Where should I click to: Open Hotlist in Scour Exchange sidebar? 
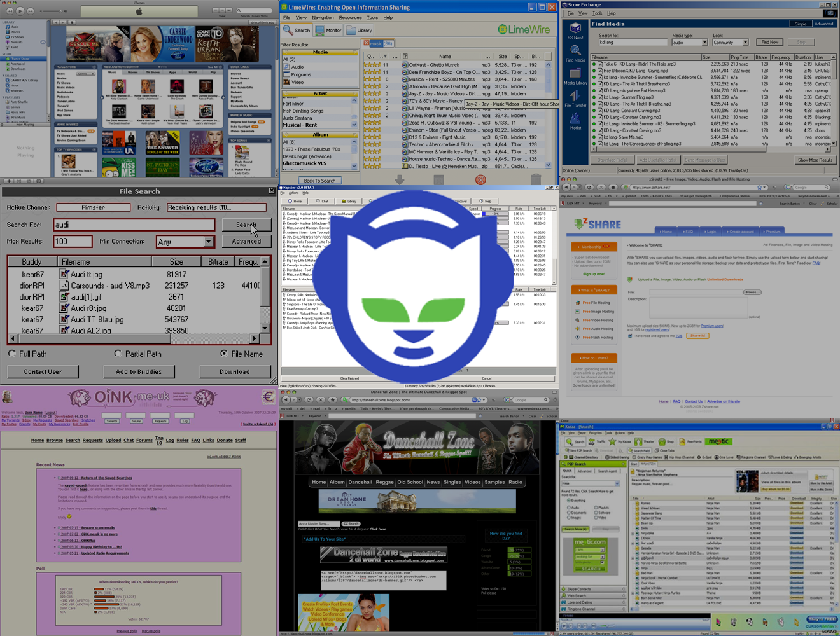click(575, 121)
